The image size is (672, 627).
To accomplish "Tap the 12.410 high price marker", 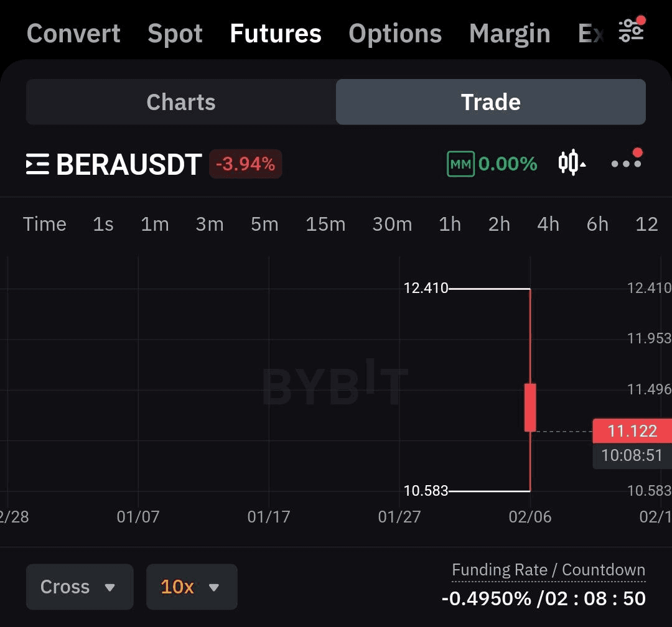I will click(426, 288).
